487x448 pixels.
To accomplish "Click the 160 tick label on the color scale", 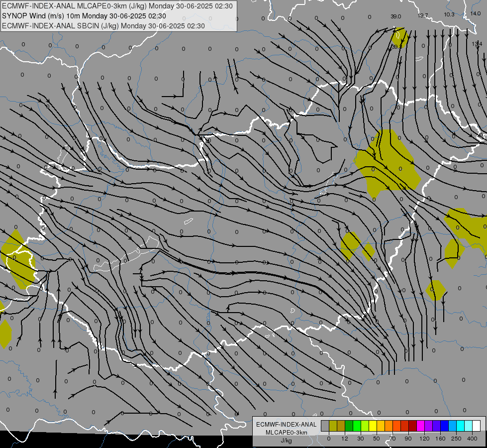I will pyautogui.click(x=440, y=439).
